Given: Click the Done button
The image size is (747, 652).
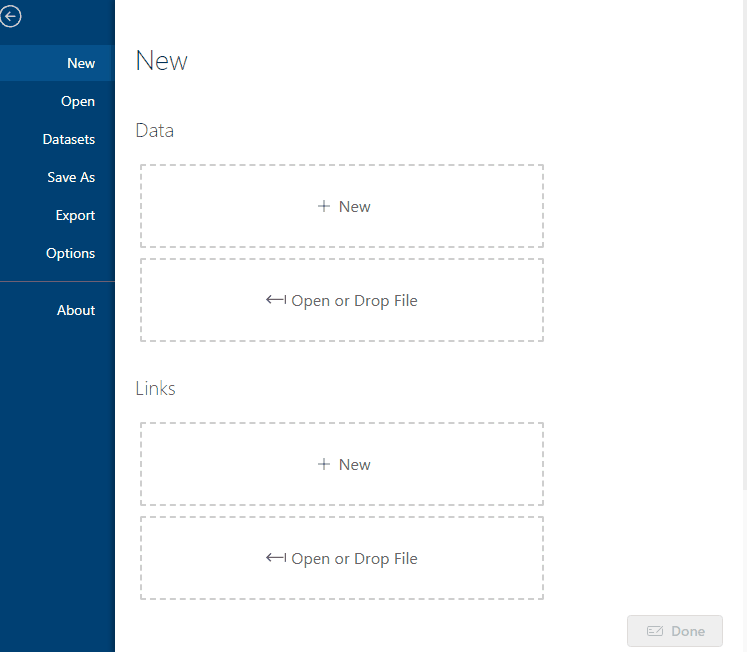Looking at the screenshot, I should [675, 631].
